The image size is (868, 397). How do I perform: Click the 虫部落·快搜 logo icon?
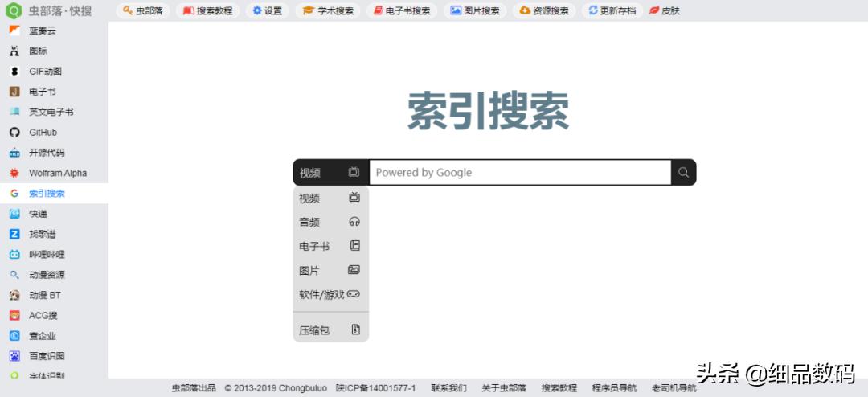tap(14, 10)
